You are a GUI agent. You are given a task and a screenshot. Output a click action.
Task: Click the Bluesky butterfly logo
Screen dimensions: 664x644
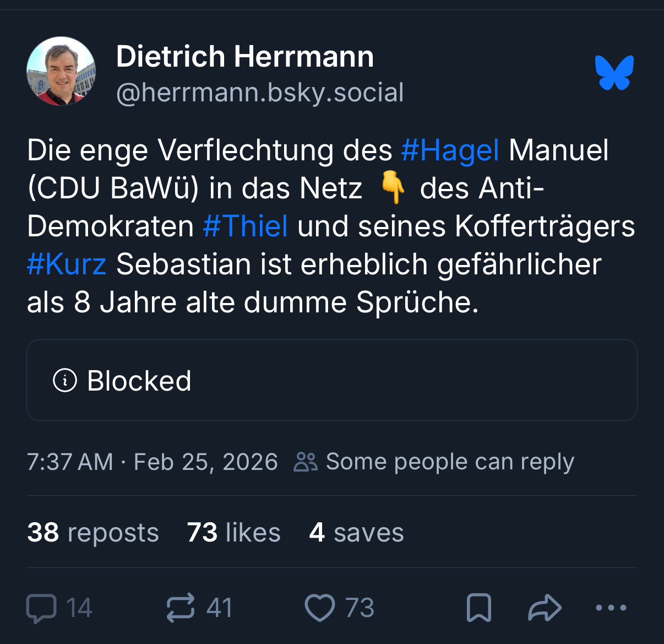click(x=614, y=72)
